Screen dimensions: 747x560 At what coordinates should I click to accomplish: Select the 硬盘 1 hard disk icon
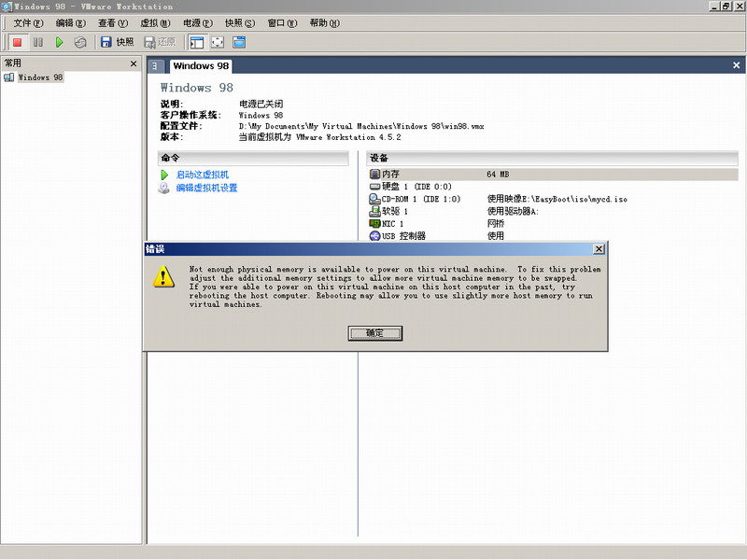click(x=375, y=187)
